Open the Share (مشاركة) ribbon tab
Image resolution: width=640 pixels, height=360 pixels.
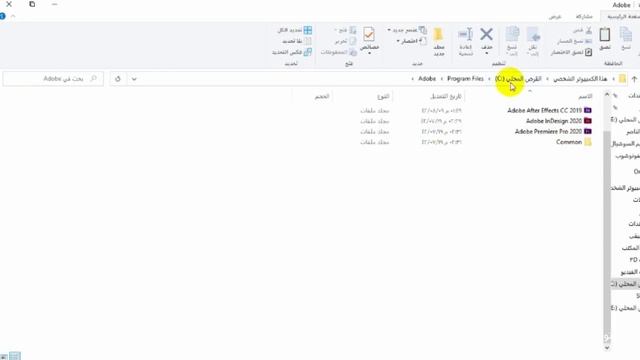click(584, 17)
